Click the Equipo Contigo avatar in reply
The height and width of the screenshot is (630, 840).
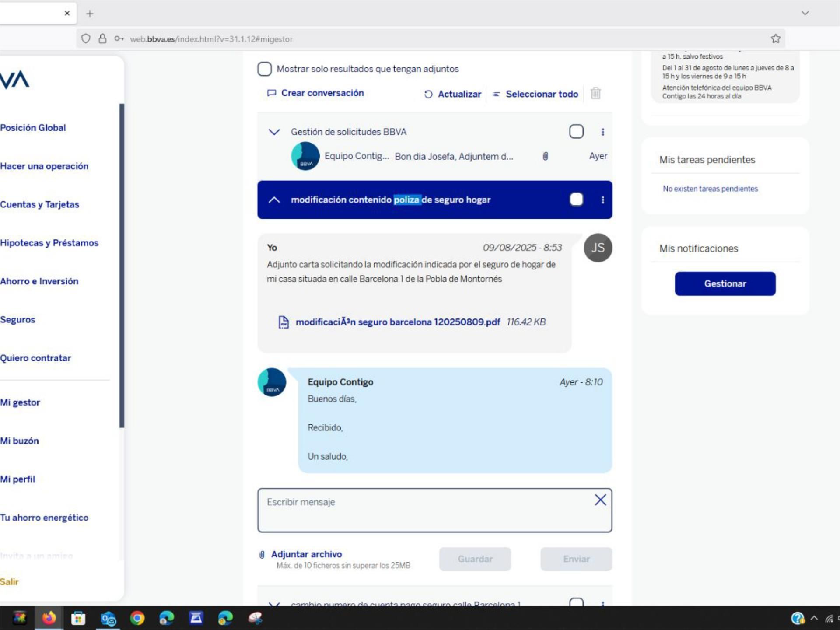point(272,382)
